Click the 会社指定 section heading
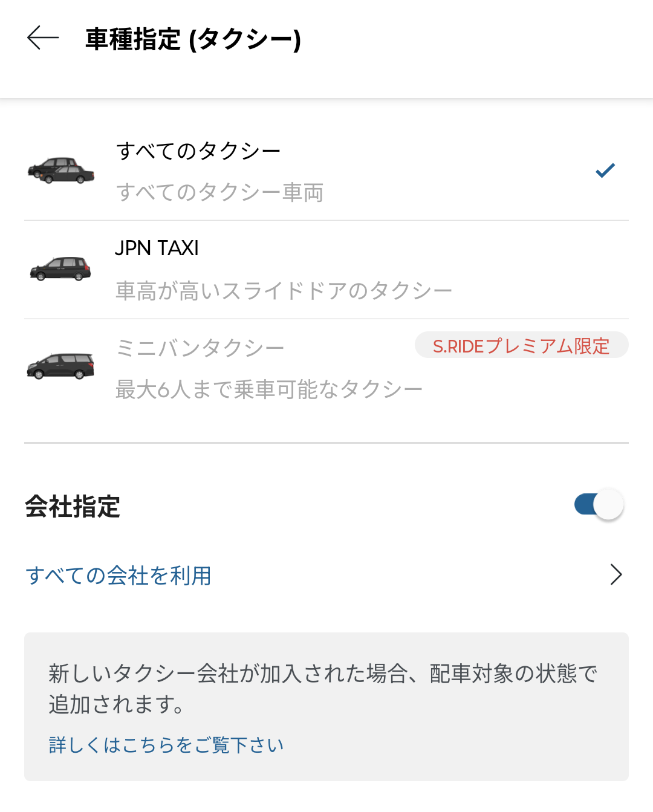This screenshot has width=653, height=812. click(x=73, y=507)
